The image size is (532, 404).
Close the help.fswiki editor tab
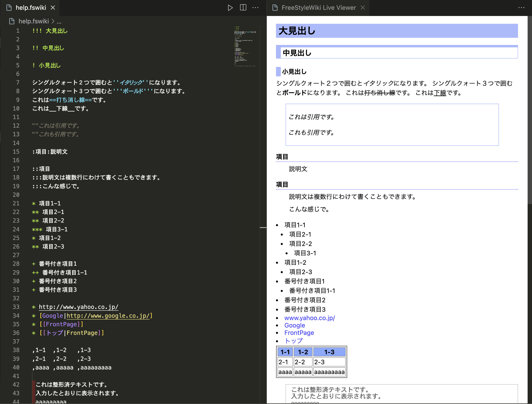click(x=53, y=8)
